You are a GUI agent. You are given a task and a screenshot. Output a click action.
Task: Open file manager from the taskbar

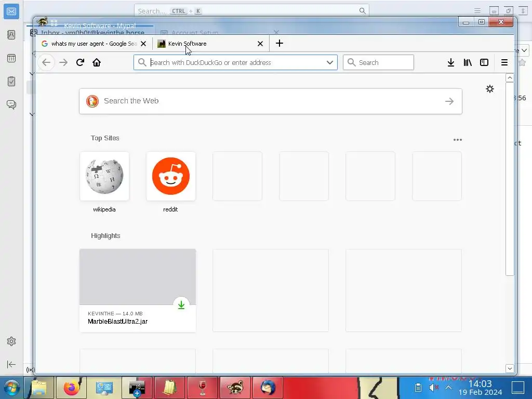pos(38,388)
